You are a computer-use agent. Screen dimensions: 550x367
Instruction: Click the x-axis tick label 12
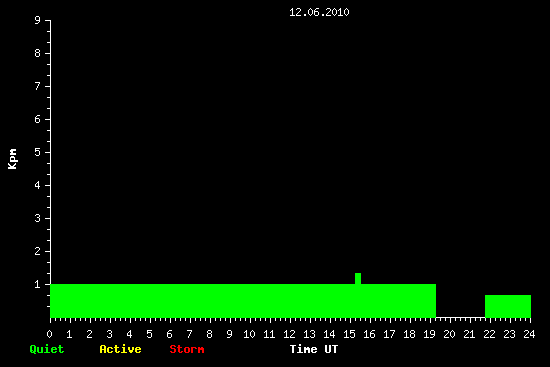[x=289, y=334]
